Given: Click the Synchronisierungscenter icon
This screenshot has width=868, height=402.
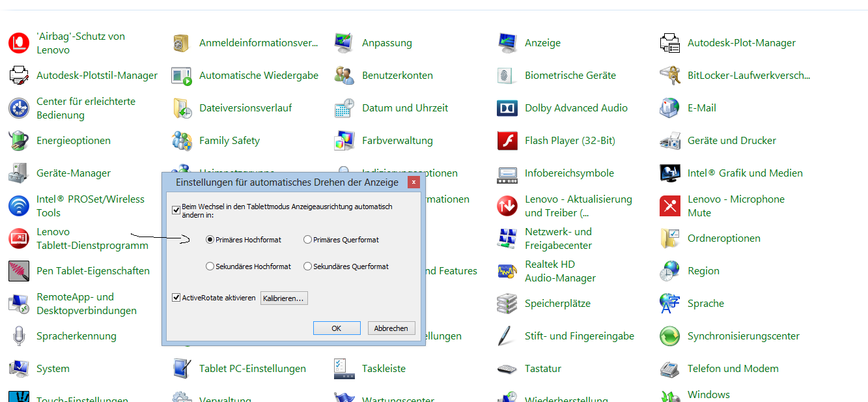Looking at the screenshot, I should click(x=670, y=336).
